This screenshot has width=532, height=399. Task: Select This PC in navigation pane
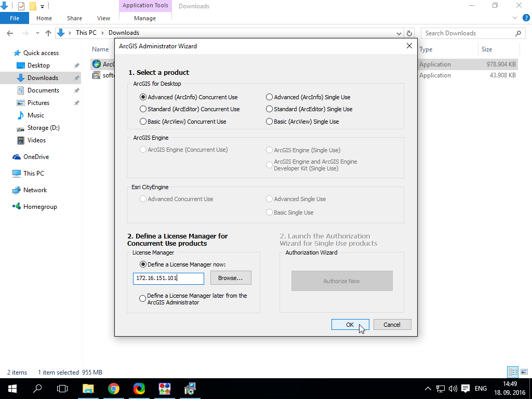[34, 174]
